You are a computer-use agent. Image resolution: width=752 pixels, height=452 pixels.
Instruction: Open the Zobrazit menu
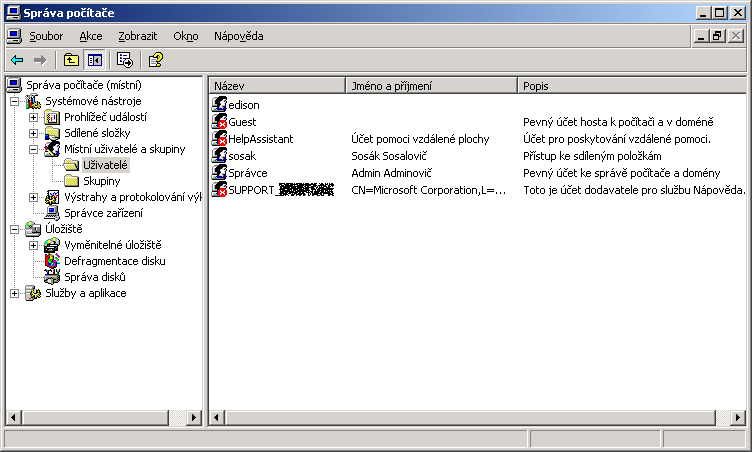point(137,36)
